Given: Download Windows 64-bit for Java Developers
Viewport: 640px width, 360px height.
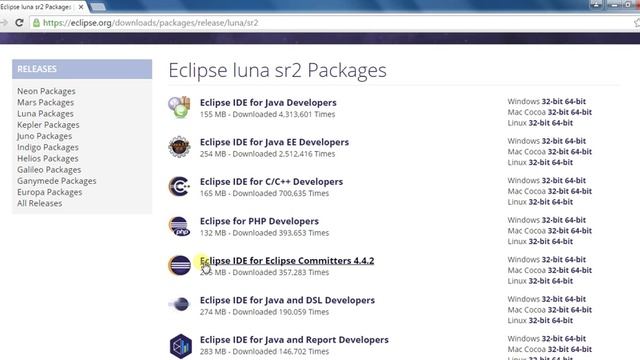Looking at the screenshot, I should [x=575, y=101].
